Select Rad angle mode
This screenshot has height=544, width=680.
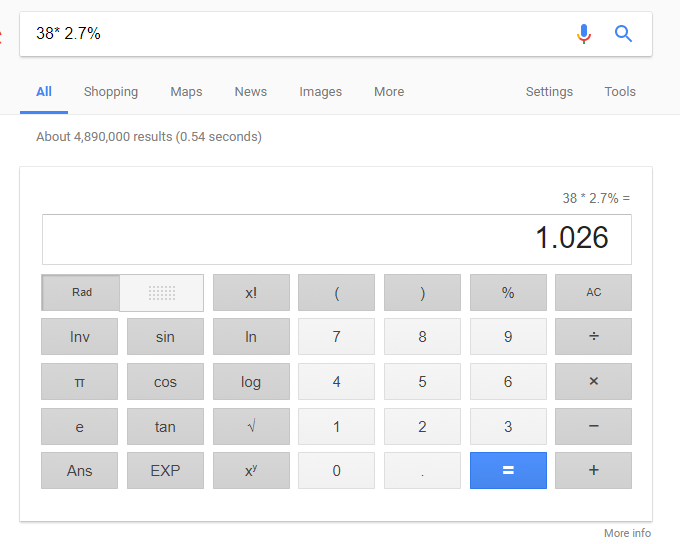81,292
